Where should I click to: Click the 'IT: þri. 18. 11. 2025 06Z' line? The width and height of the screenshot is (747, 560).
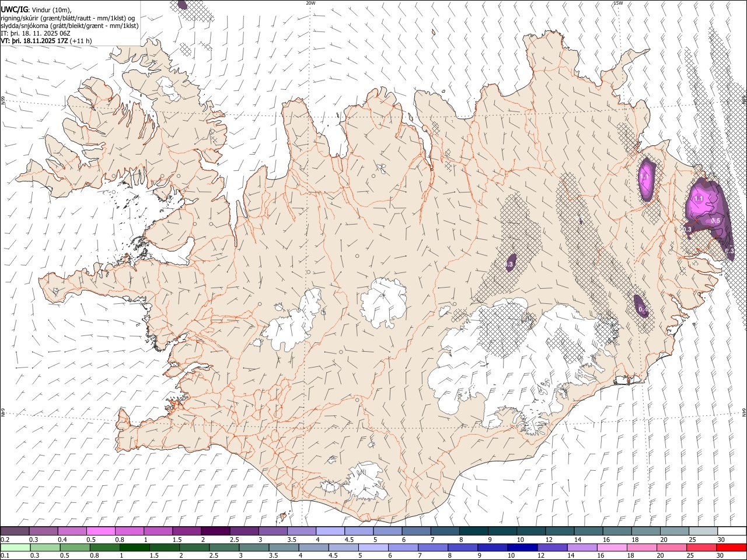tap(36, 33)
